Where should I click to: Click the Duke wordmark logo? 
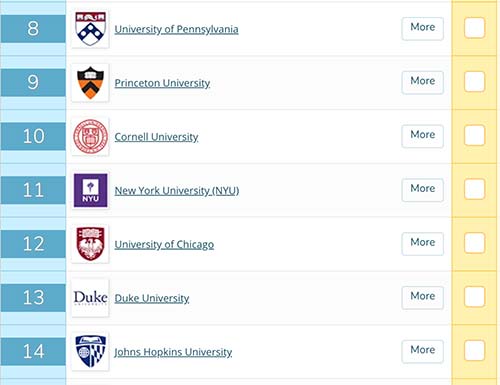coord(90,298)
